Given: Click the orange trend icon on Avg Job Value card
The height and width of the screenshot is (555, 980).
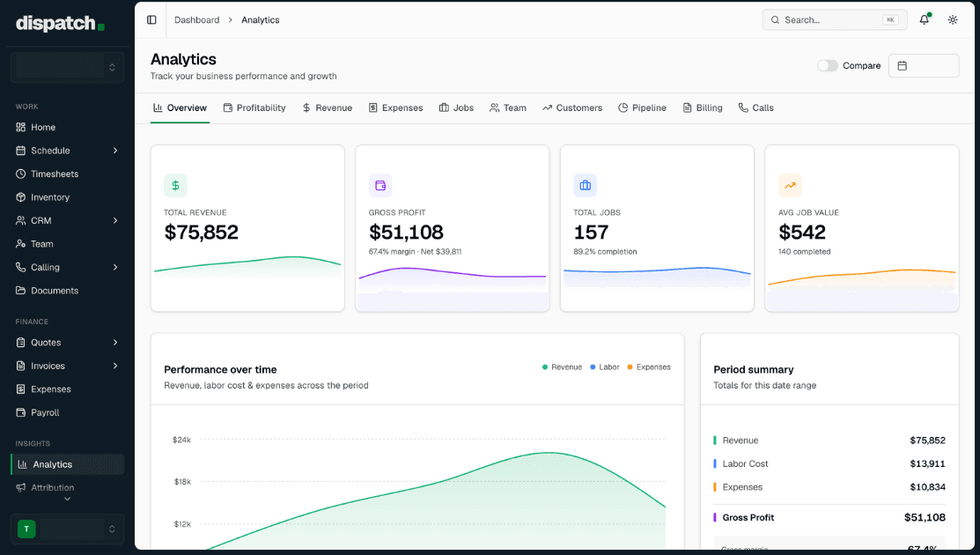Looking at the screenshot, I should 790,185.
